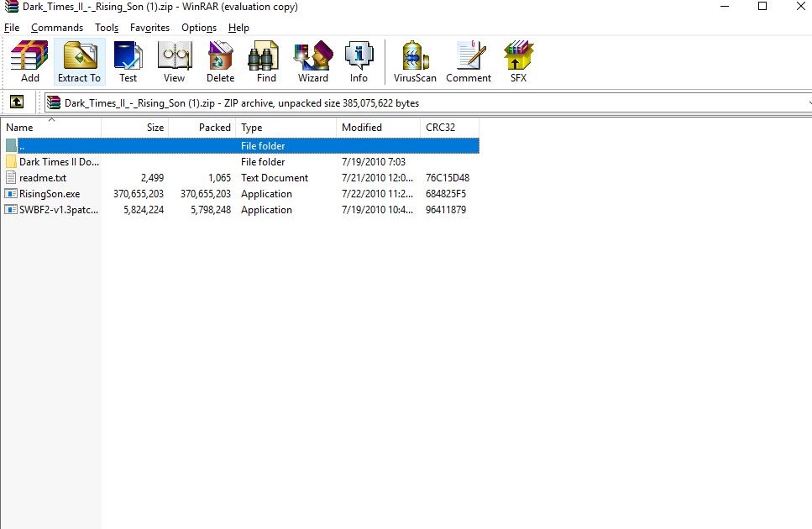
Task: Click the CRC32 value 76C15D48
Action: pyautogui.click(x=448, y=177)
